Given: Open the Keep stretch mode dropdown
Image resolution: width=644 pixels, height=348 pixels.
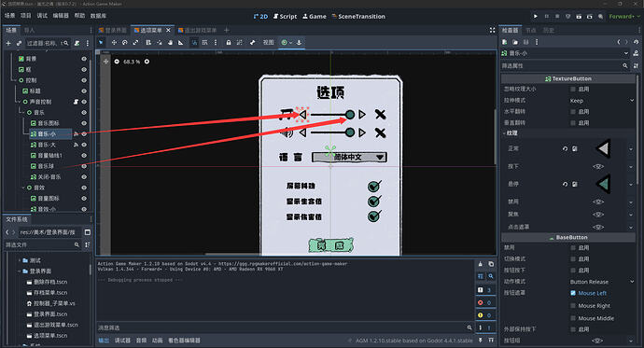Looking at the screenshot, I should [602, 101].
